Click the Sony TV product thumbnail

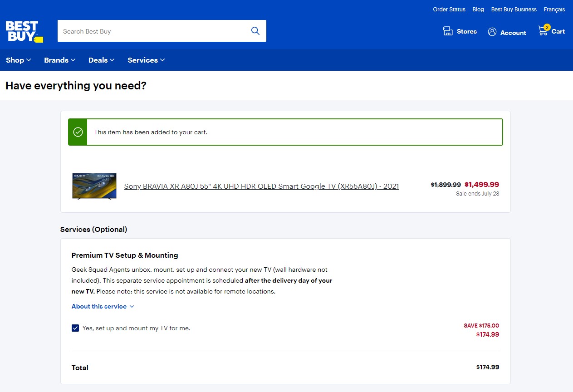point(94,186)
